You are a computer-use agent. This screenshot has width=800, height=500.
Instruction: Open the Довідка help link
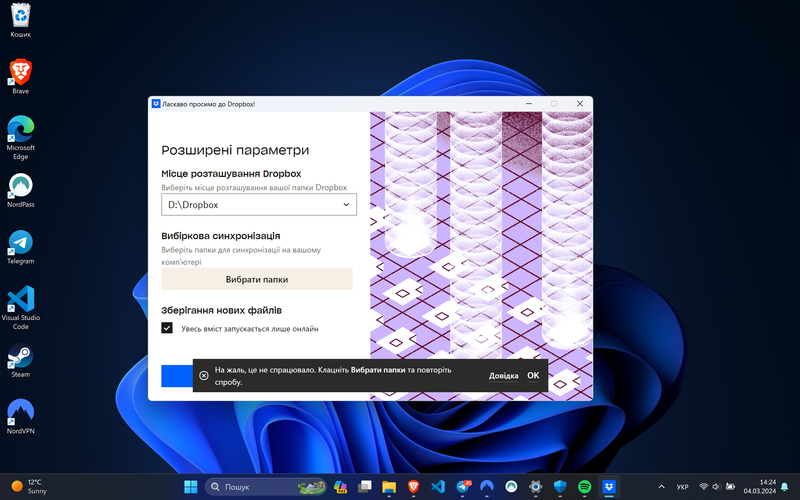(x=504, y=376)
